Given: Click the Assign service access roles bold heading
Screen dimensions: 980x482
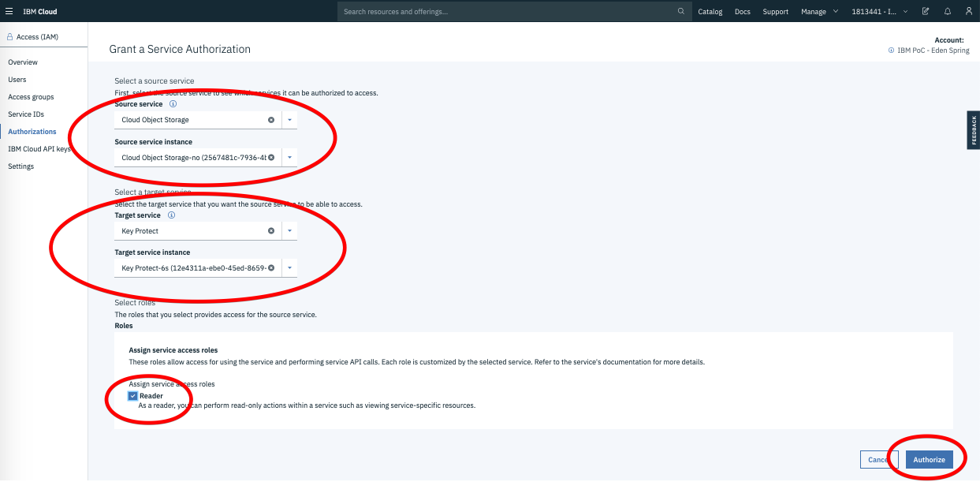Looking at the screenshot, I should click(173, 350).
